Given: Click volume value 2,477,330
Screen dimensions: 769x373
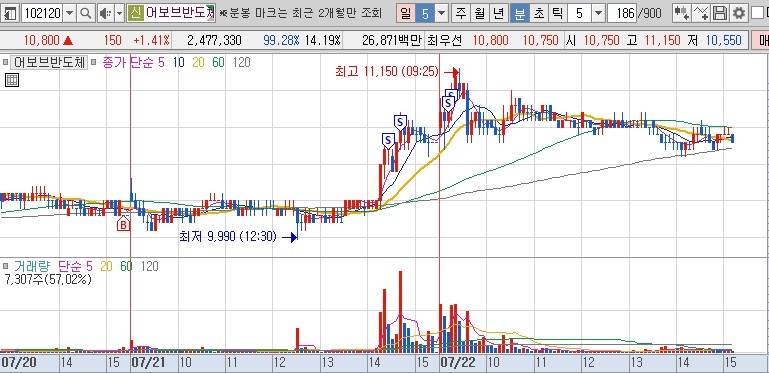Looking at the screenshot, I should pos(214,40).
